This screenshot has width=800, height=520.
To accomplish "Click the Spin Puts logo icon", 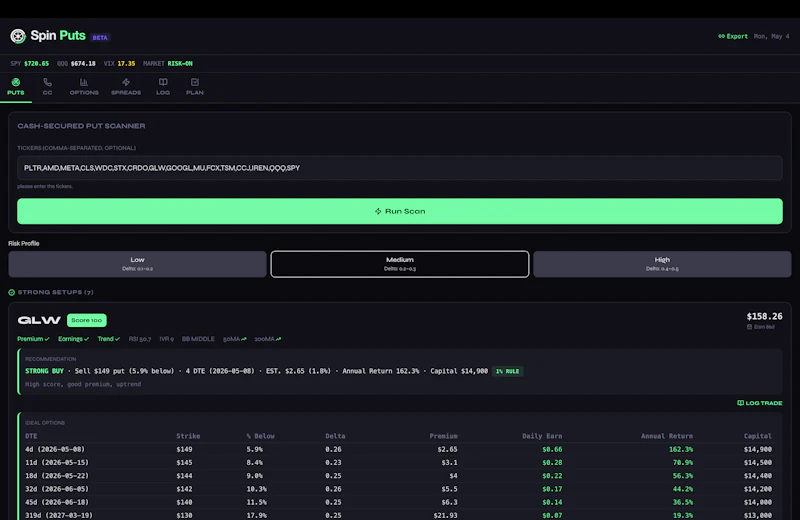I will click(18, 36).
